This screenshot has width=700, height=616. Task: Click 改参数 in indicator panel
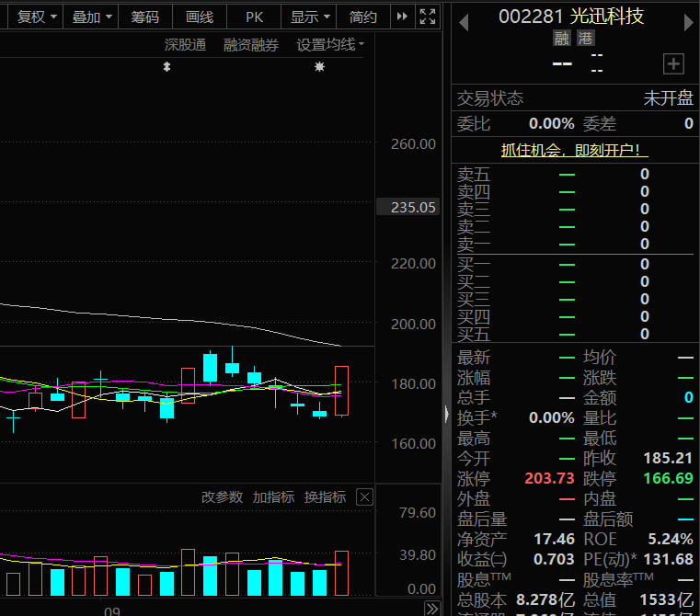click(x=222, y=496)
